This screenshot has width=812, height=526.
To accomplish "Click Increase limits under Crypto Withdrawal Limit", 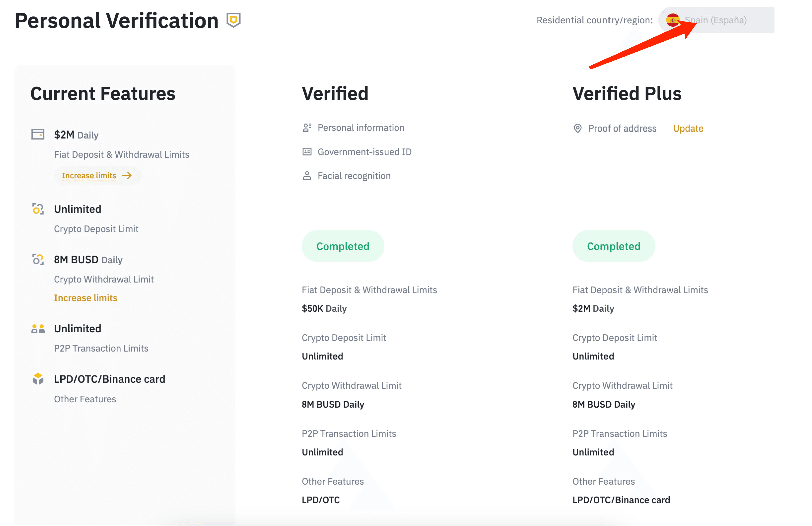I will (86, 298).
